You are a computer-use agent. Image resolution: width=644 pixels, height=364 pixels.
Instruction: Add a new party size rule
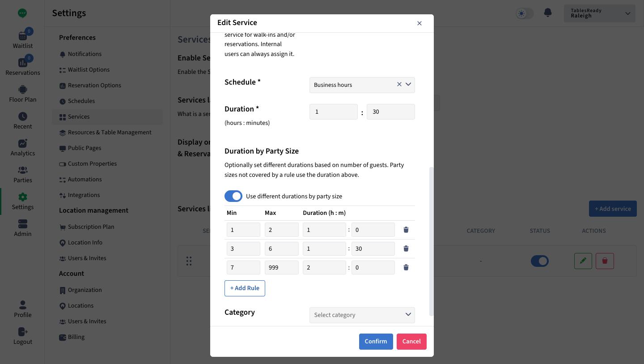(x=245, y=288)
